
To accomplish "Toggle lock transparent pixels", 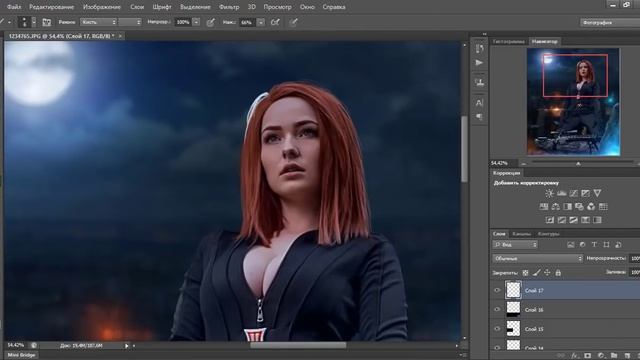I will [x=525, y=273].
